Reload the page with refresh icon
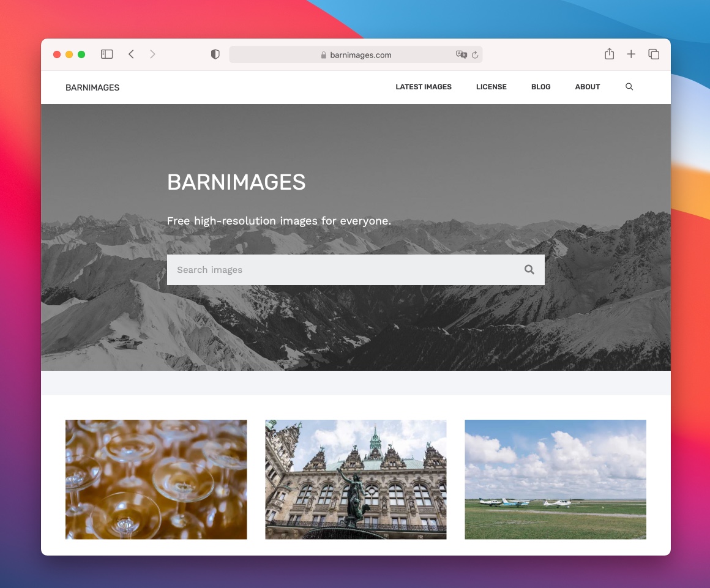 pos(475,55)
